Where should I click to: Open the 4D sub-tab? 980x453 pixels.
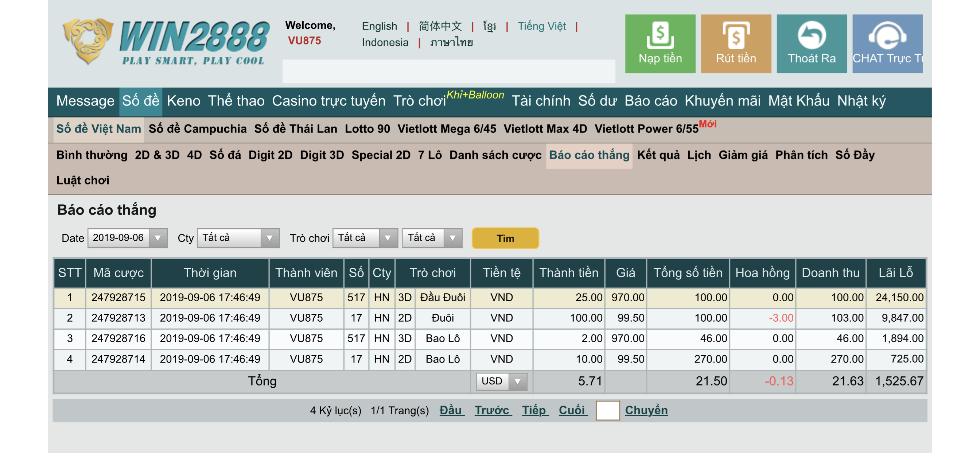[x=194, y=155]
